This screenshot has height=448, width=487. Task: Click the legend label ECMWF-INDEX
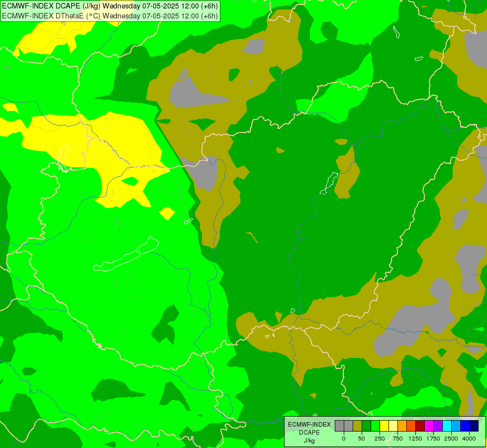[309, 425]
